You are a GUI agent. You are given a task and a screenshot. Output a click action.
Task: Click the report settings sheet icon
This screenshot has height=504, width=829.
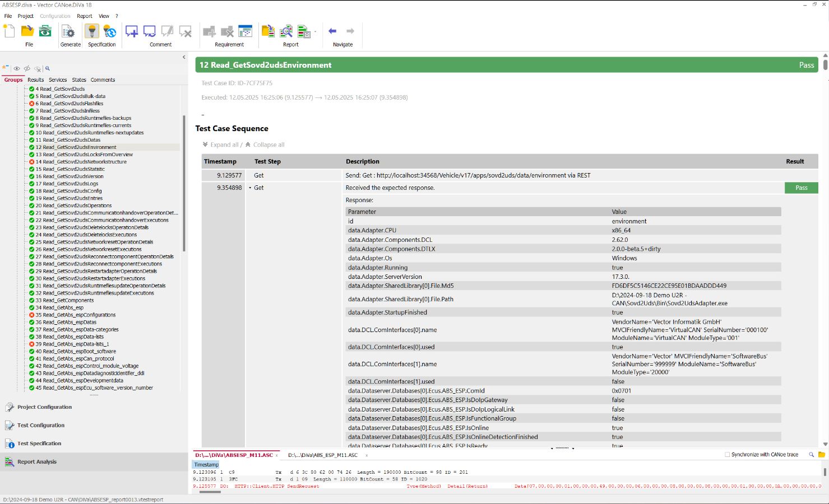pyautogui.click(x=304, y=31)
